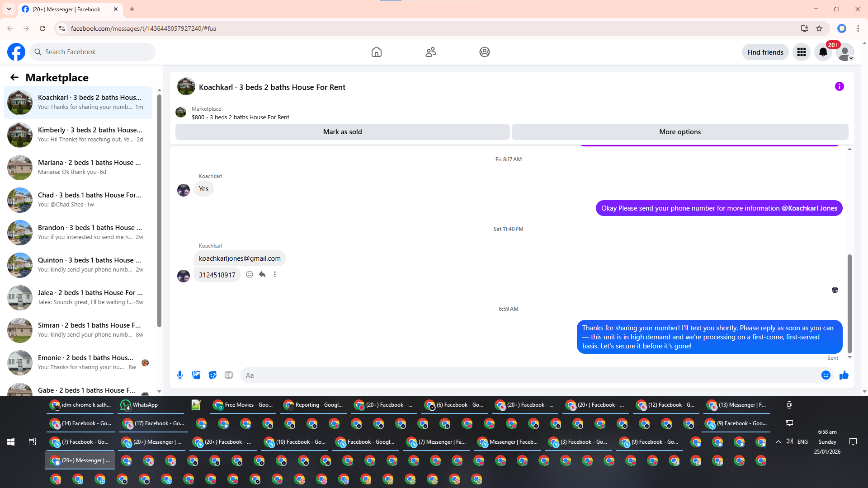
Task: Open the Quinton 3 beds conversation
Action: tap(78, 265)
